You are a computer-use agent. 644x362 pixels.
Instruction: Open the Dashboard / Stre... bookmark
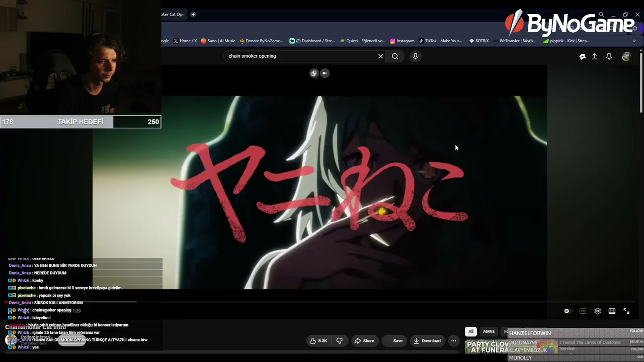coord(312,41)
